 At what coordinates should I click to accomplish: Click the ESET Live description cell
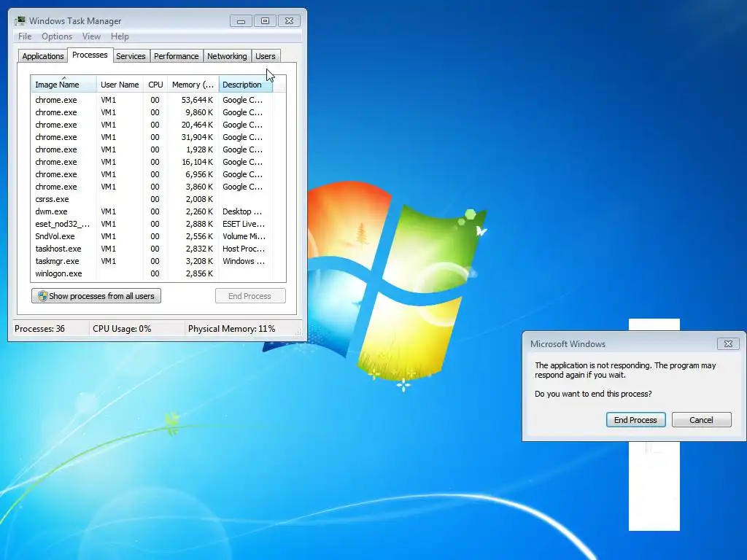coord(244,224)
